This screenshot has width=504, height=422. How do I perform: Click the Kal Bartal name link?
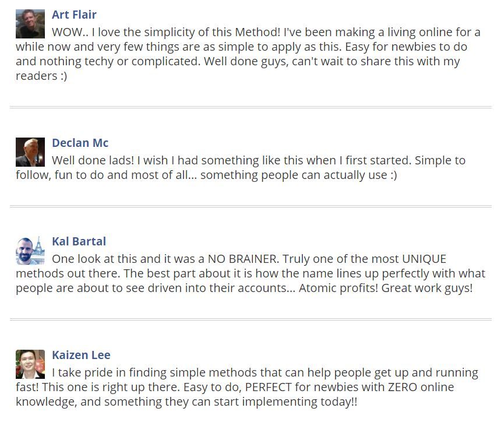pos(79,241)
